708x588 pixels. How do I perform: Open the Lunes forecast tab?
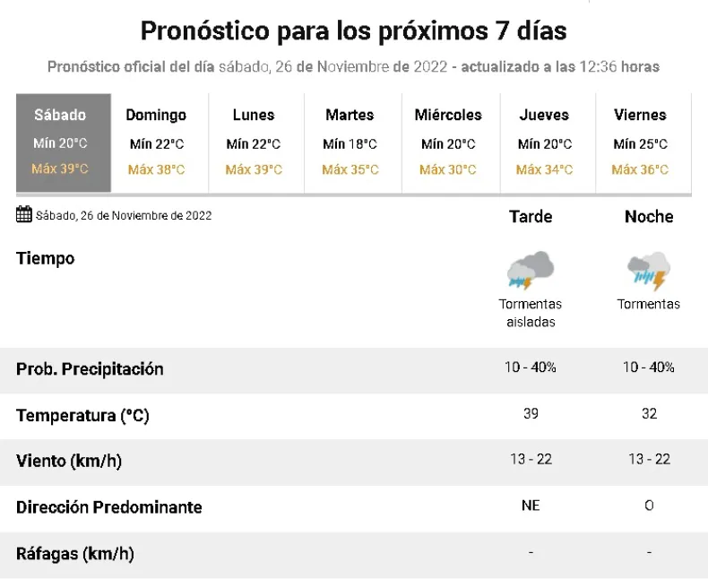click(x=254, y=143)
